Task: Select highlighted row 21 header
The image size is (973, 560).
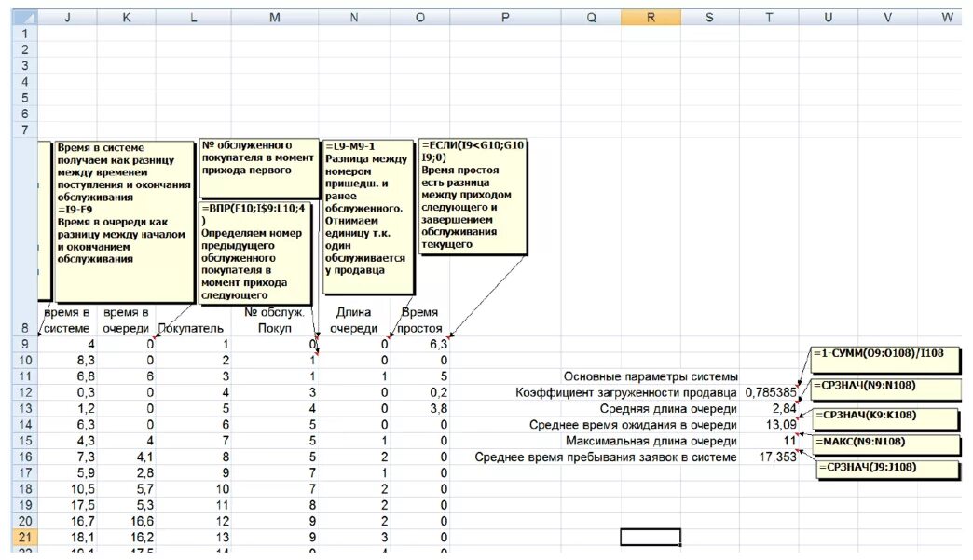Action: [25, 538]
